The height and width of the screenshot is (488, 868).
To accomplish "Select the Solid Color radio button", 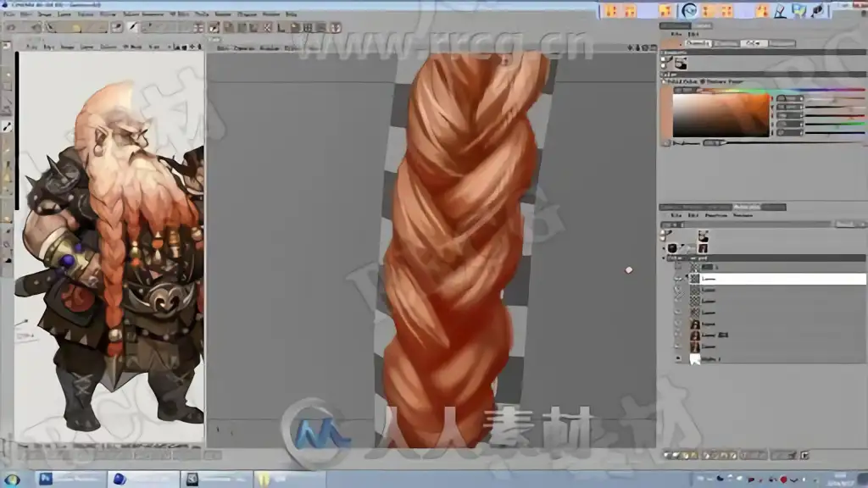I will click(x=665, y=81).
